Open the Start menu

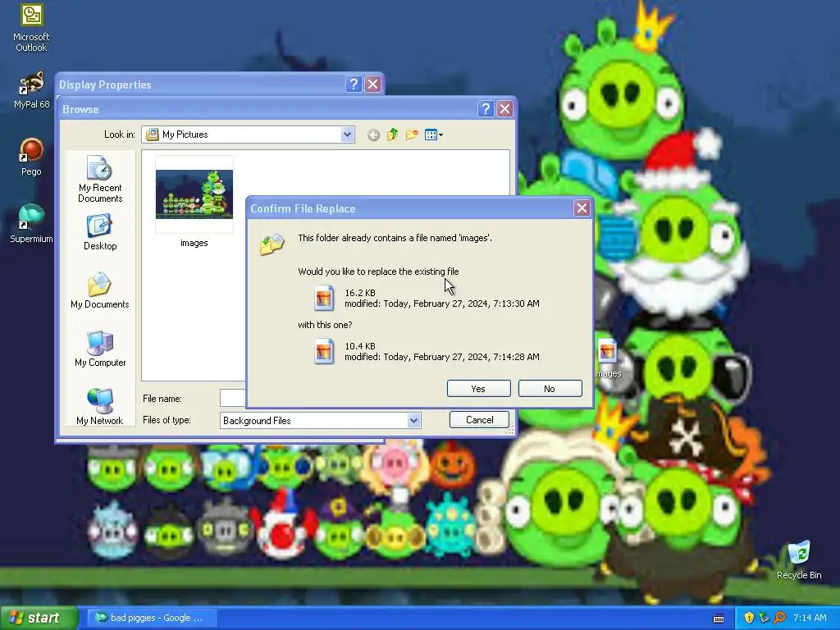point(39,618)
